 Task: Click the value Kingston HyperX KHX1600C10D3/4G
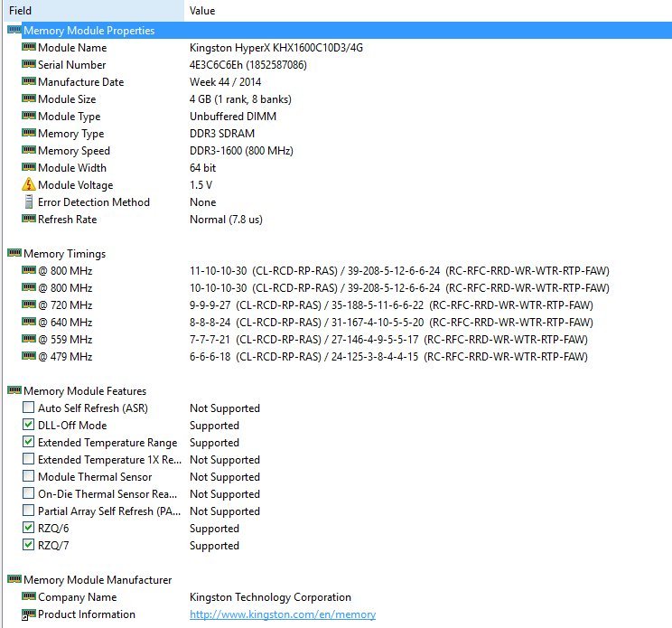tap(276, 48)
